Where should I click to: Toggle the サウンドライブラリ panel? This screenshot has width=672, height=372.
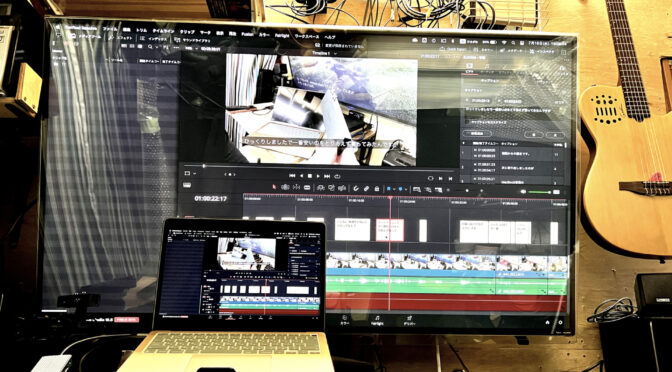point(193,40)
